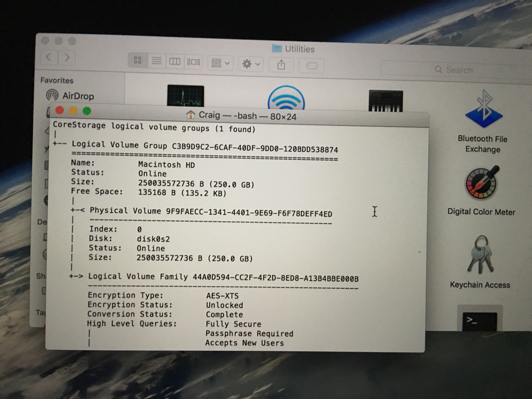This screenshot has width=532, height=399.
Task: Open the Action gear menu in Finder
Action: pyautogui.click(x=251, y=64)
